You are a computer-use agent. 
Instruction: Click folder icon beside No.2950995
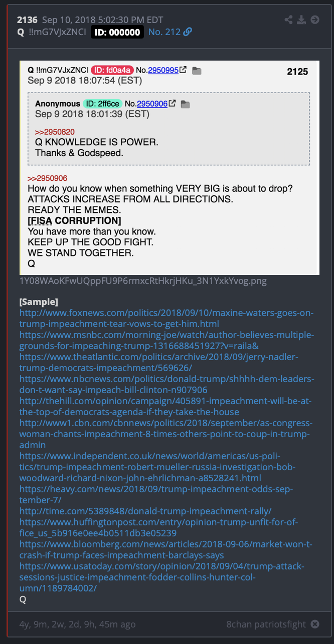pos(197,71)
